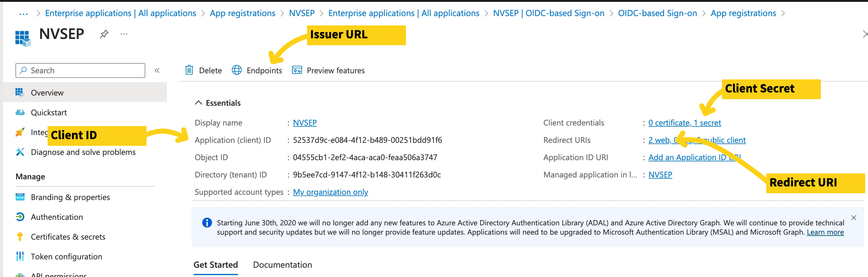The image size is (868, 277).
Task: Click the Token configuration bars icon
Action: coord(20,256)
